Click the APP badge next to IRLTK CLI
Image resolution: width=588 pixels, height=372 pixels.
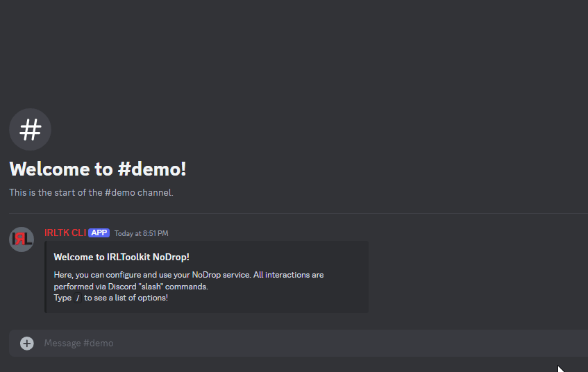coord(99,233)
